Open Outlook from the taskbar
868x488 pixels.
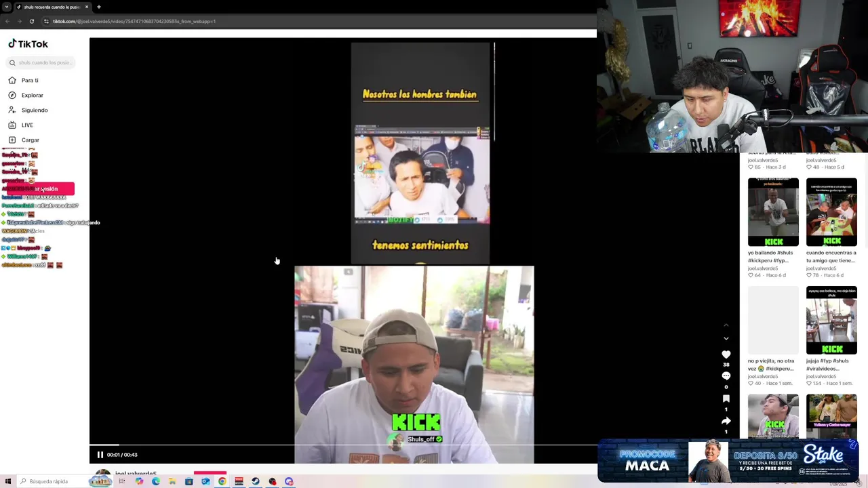205,481
